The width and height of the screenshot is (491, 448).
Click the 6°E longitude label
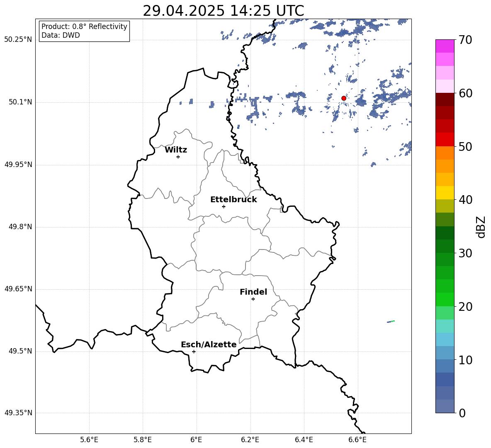196,440
